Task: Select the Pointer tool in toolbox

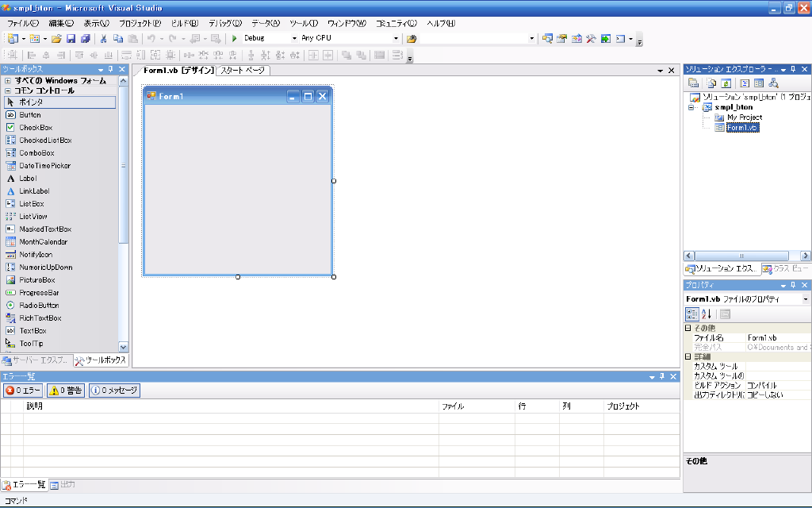Action: [x=60, y=102]
